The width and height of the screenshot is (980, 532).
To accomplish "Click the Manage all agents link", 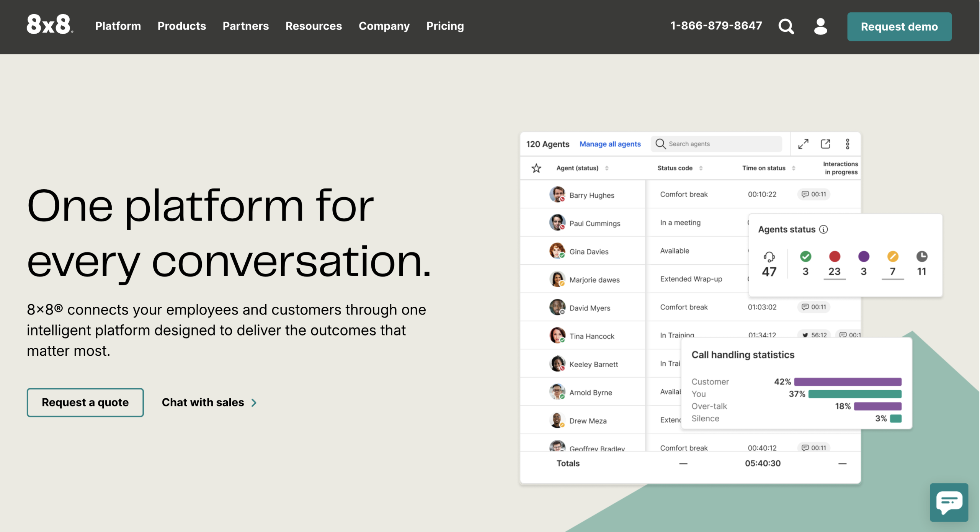I will point(610,144).
